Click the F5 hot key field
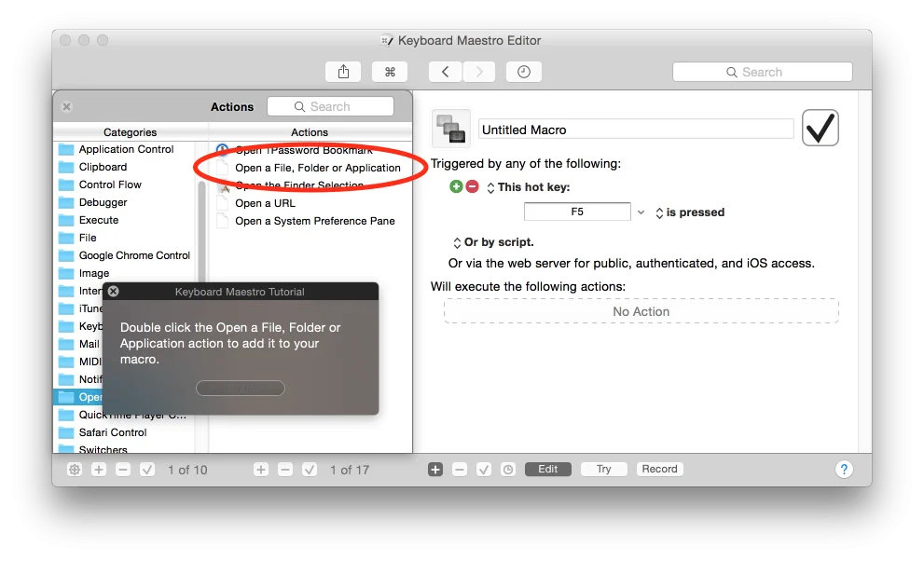 pos(577,212)
